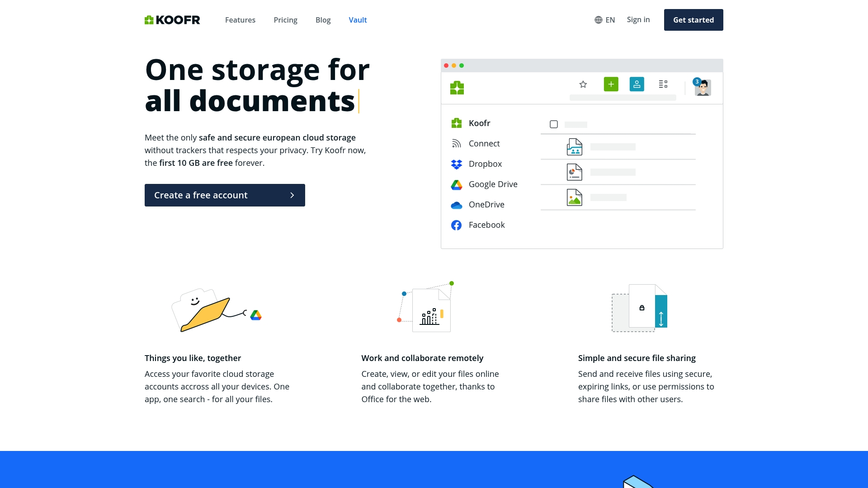The width and height of the screenshot is (868, 488).
Task: Click the Koofr logo in the header
Action: point(172,20)
